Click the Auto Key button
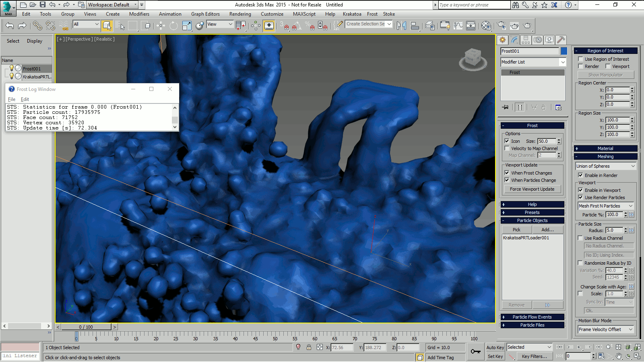This screenshot has width=644, height=362. click(495, 348)
